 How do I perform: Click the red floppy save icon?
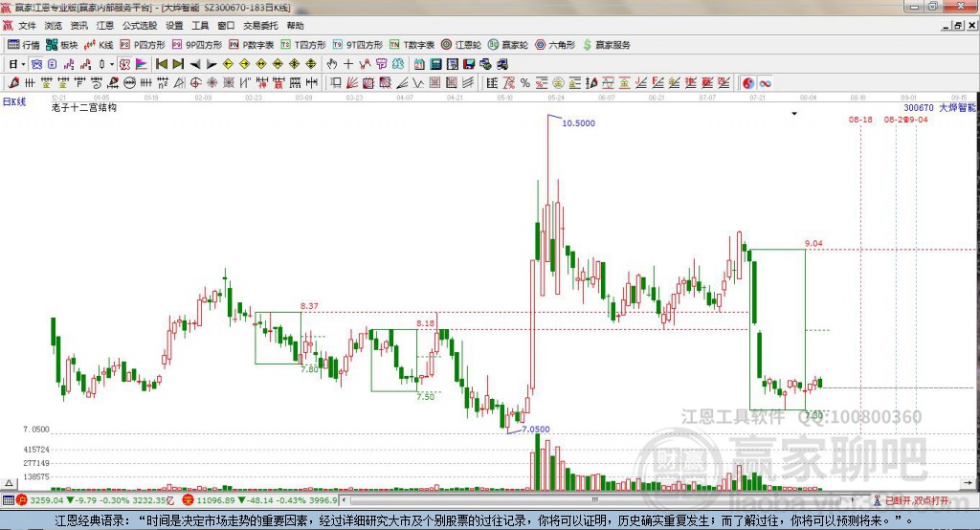(x=469, y=64)
